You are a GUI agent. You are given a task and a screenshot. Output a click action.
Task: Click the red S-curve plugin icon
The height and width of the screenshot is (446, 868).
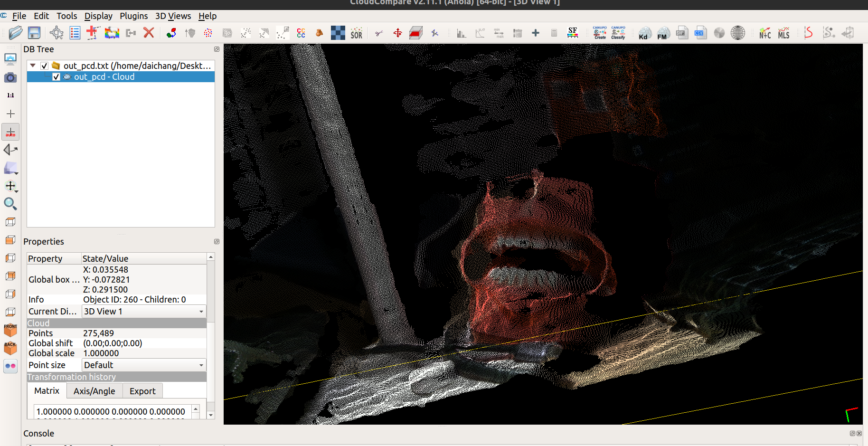808,33
